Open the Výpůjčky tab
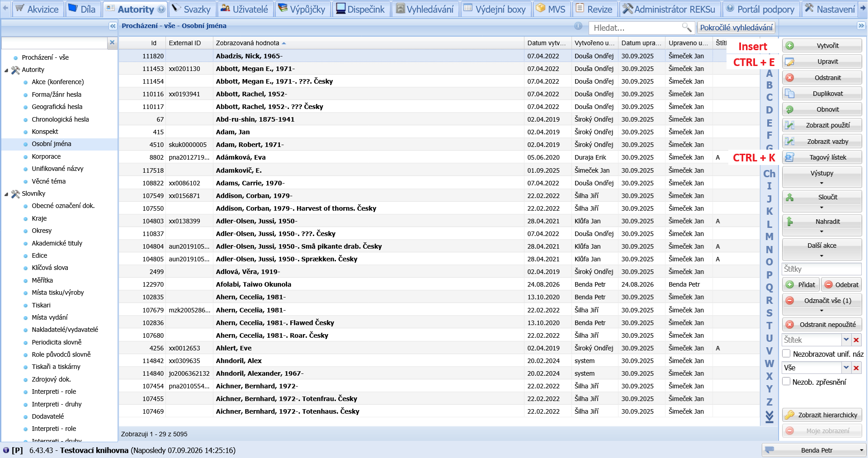The height and width of the screenshot is (458, 868). click(x=302, y=9)
